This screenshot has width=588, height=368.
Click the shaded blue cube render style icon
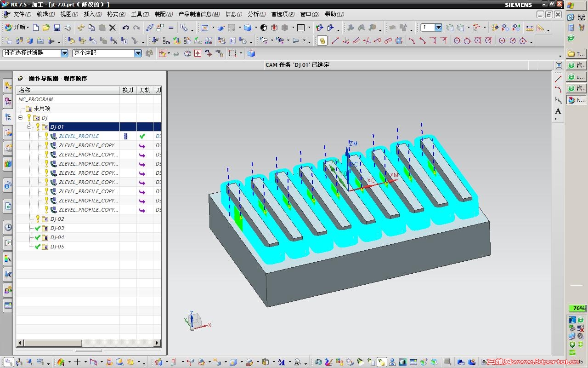click(248, 28)
